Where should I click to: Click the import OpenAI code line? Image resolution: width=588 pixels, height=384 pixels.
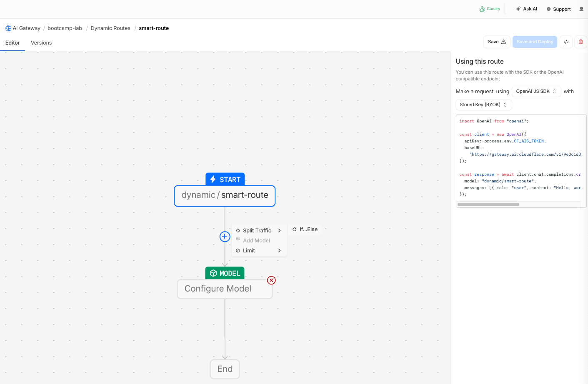pos(494,121)
